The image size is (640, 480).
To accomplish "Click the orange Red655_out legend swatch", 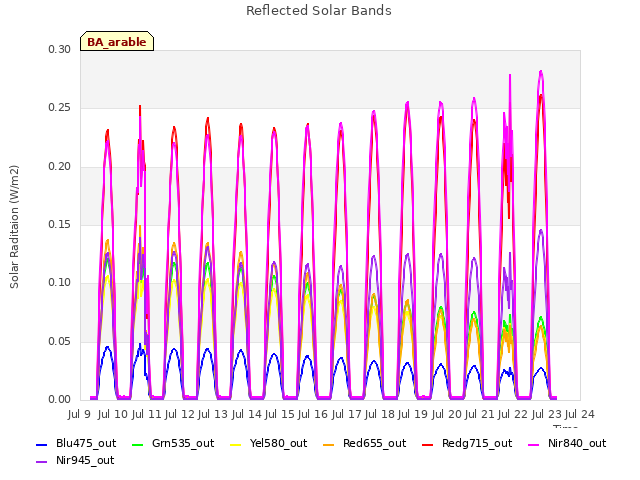I will 329,444.
